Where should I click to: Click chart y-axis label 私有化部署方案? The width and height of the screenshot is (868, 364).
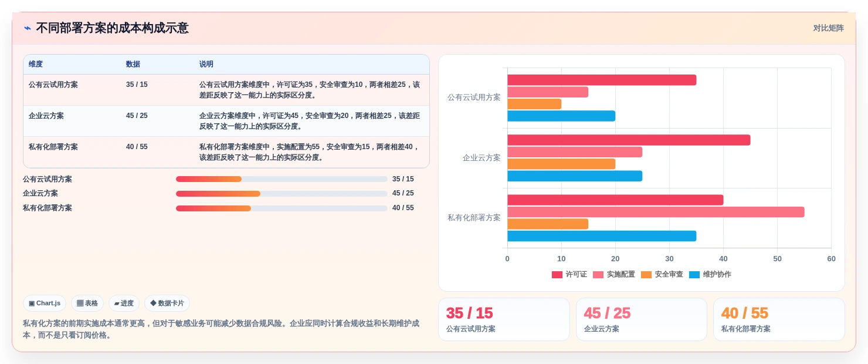pyautogui.click(x=474, y=218)
